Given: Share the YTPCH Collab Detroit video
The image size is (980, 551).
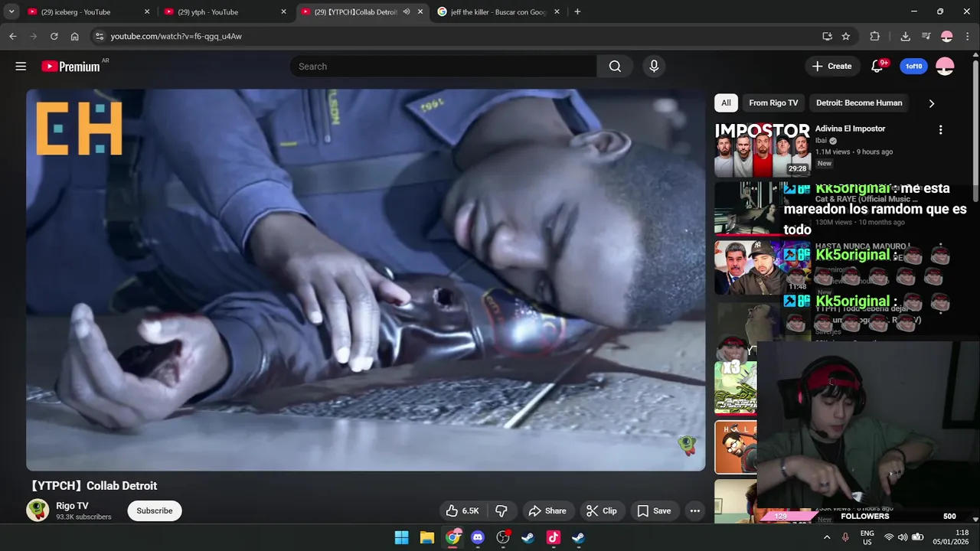Looking at the screenshot, I should click(547, 510).
